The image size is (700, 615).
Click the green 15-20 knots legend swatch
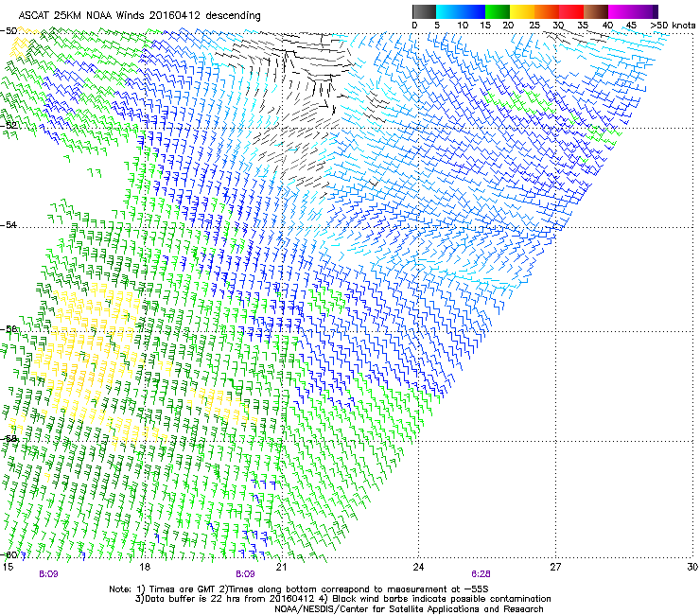[498, 11]
